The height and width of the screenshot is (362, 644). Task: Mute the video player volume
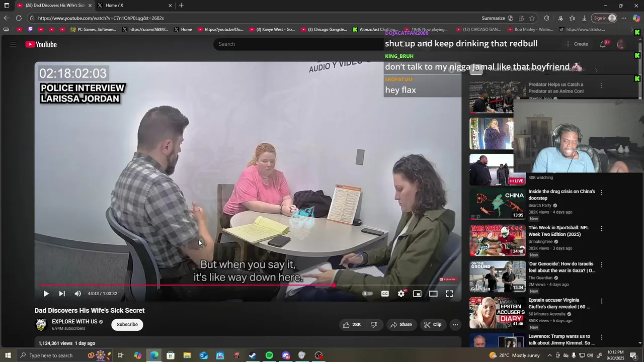[77, 294]
